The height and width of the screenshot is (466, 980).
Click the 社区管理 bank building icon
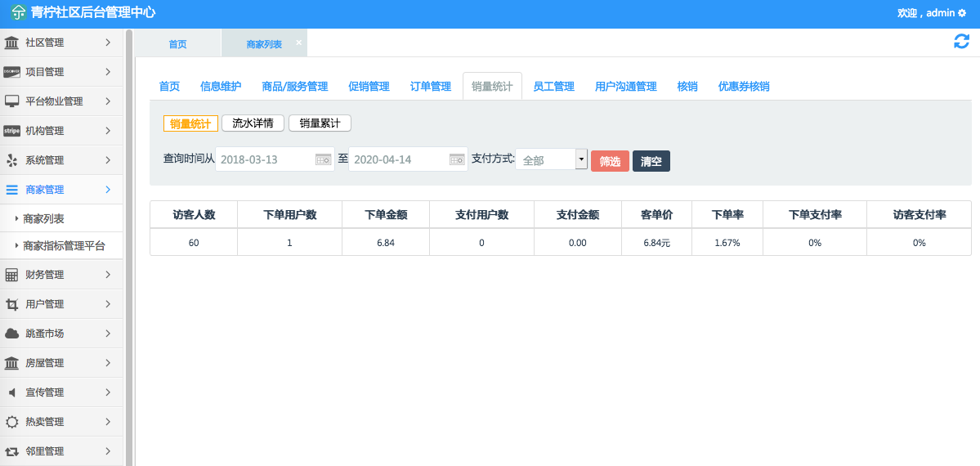[11, 43]
